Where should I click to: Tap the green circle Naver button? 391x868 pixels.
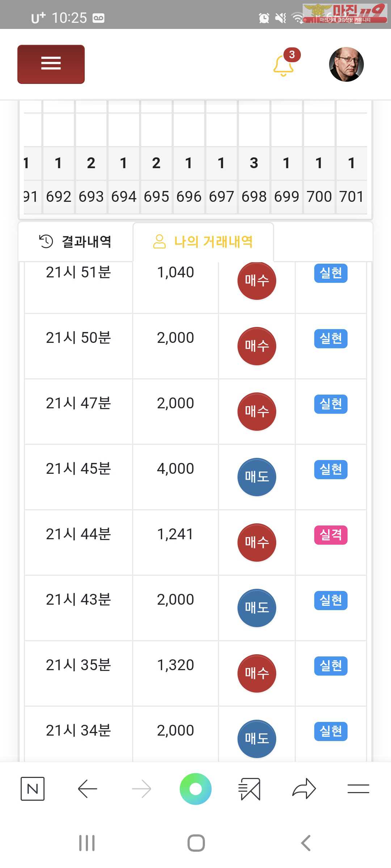pos(195,789)
